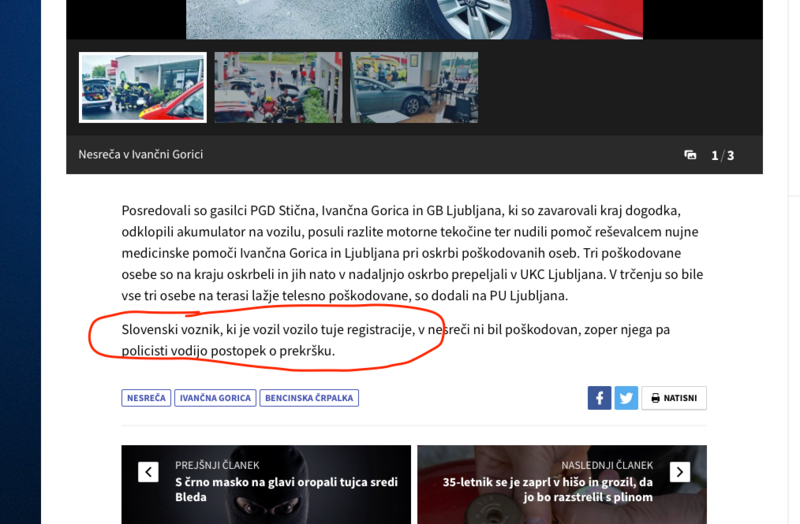Click the caption 'Nesreča v Ivančni Gorici'
The image size is (800, 524).
click(141, 155)
